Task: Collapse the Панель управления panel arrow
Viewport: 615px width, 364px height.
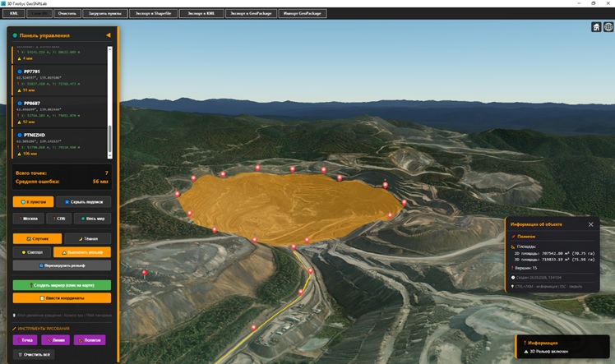Action: pyautogui.click(x=109, y=35)
